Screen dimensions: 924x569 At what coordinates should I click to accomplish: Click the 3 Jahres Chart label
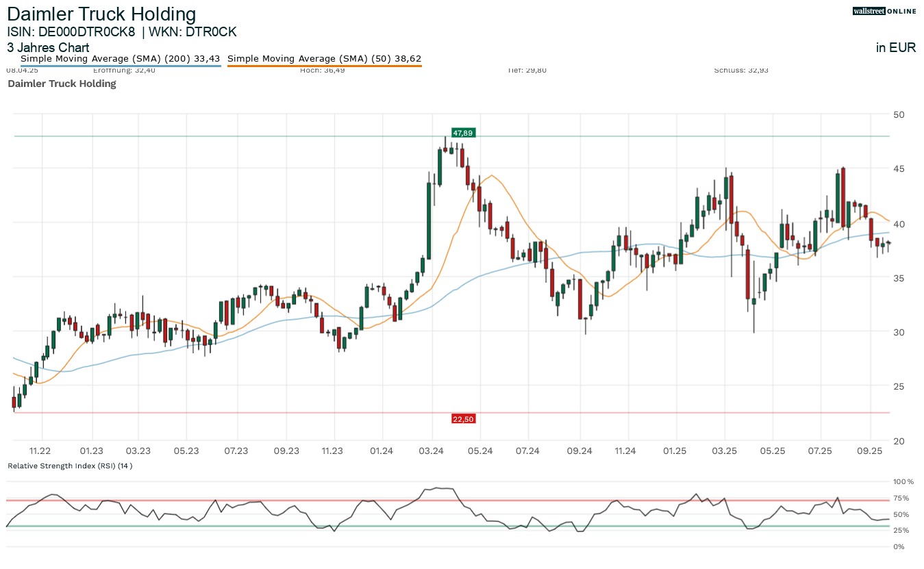[48, 48]
